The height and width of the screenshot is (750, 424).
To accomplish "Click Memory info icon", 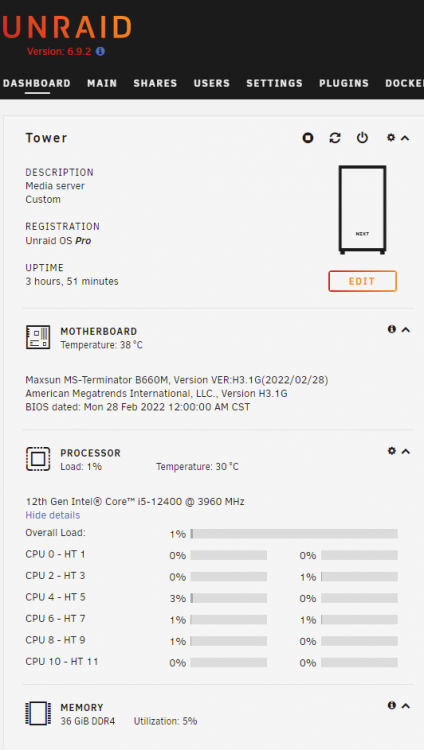I will (x=391, y=705).
